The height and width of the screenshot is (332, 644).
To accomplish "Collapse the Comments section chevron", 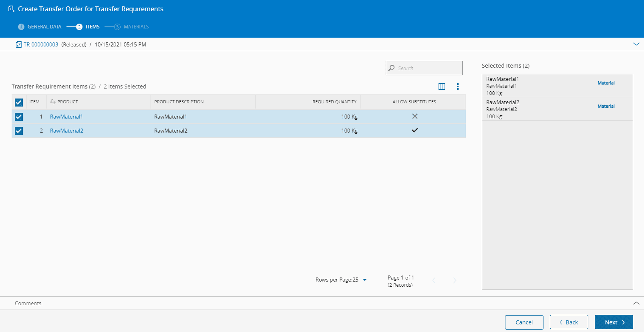I will click(636, 303).
